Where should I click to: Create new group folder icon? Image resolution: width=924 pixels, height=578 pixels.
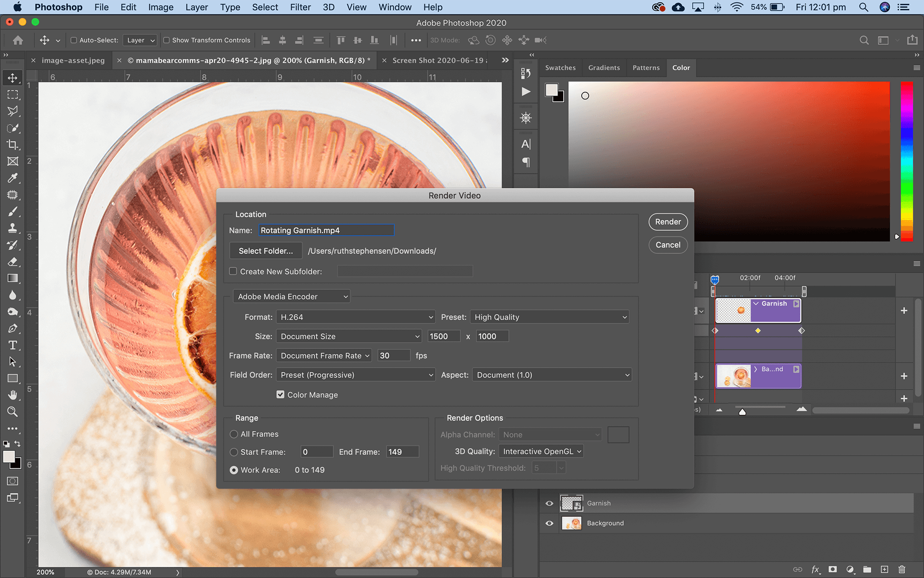tap(867, 570)
